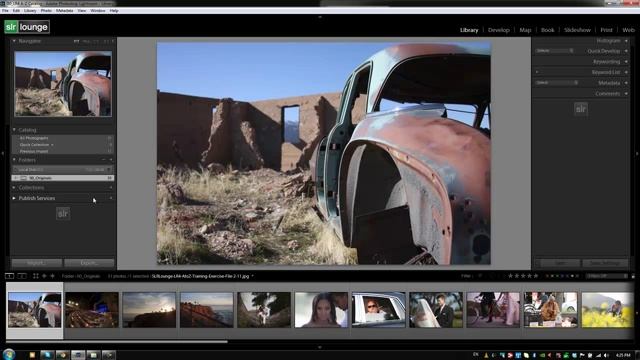Click the plus icon on Publish Services panel
The width and height of the screenshot is (640, 360).
pyautogui.click(x=111, y=198)
